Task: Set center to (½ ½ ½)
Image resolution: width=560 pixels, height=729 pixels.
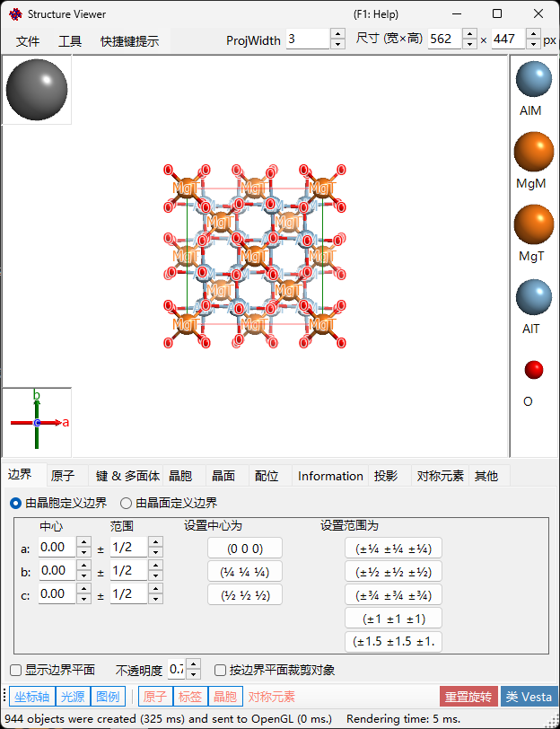Action: (x=245, y=594)
